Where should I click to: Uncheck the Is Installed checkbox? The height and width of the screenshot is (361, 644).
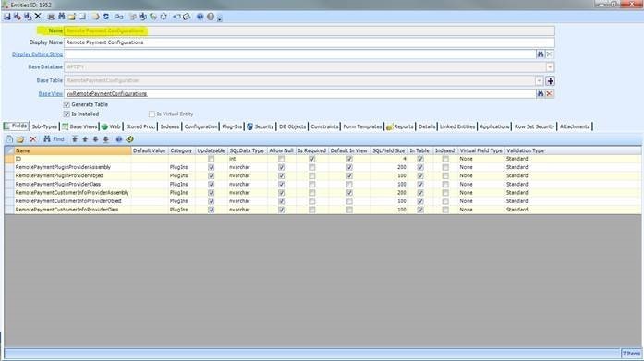[67, 114]
